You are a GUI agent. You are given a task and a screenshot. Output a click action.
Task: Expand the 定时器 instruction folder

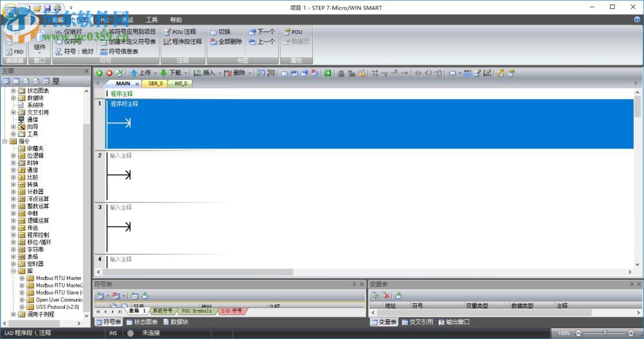tap(13, 264)
